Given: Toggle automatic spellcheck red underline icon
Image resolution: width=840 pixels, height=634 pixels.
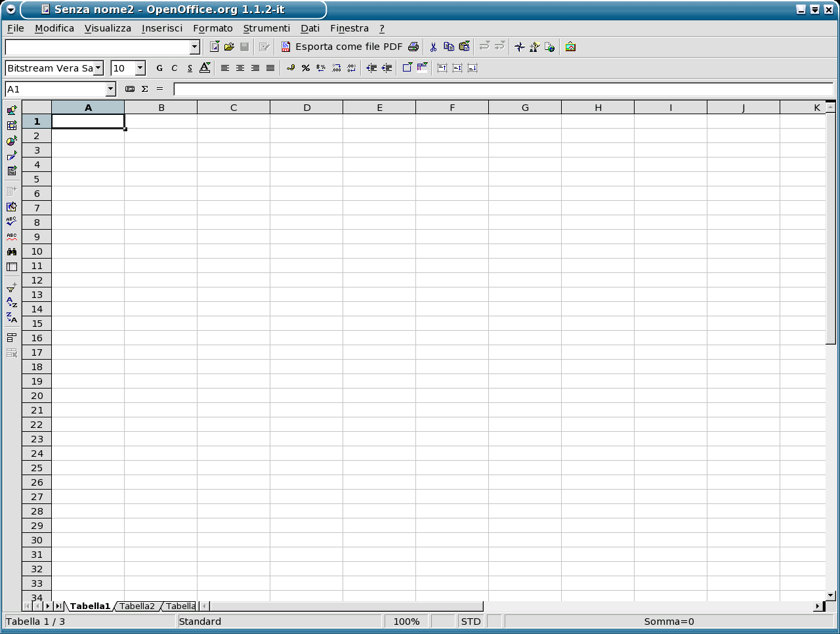Looking at the screenshot, I should click(x=12, y=237).
